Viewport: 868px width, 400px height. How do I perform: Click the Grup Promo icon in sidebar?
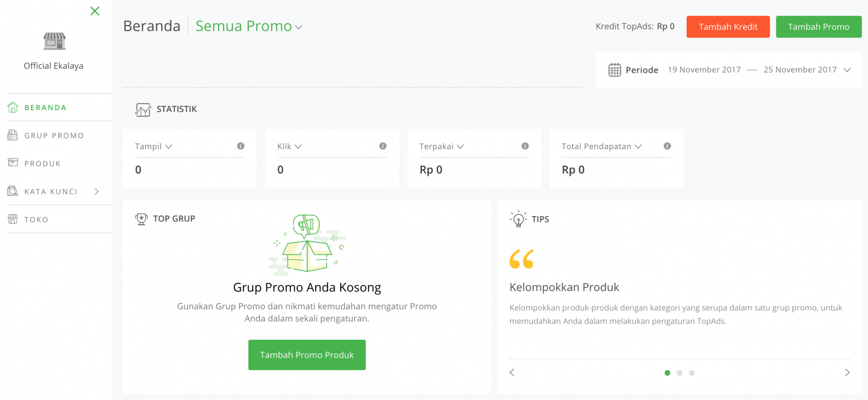[x=12, y=135]
